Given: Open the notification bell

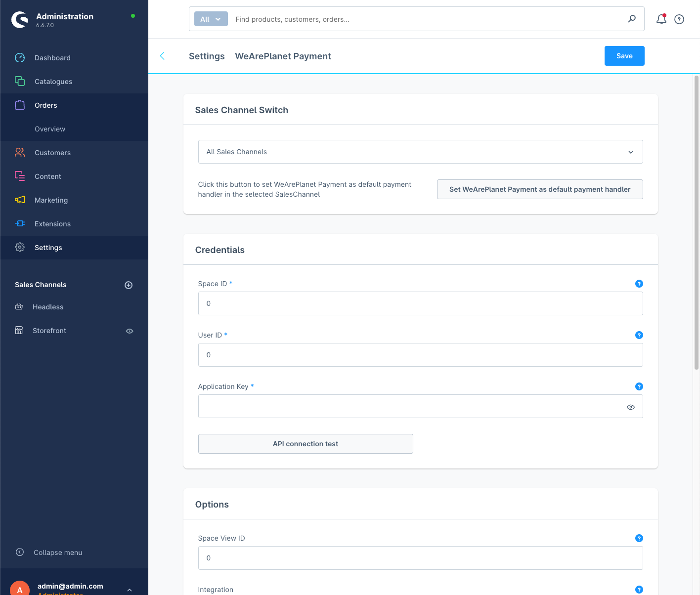Looking at the screenshot, I should coord(661,19).
